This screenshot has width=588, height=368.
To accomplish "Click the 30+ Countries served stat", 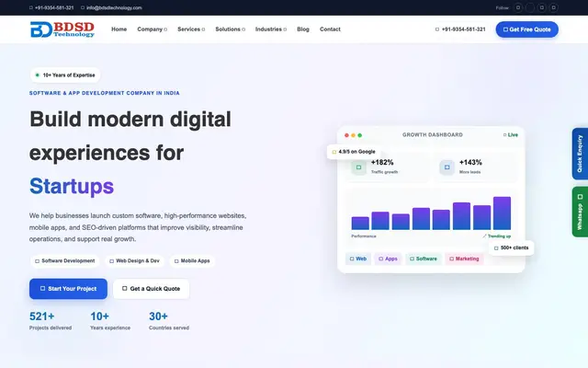I will pyautogui.click(x=169, y=321).
